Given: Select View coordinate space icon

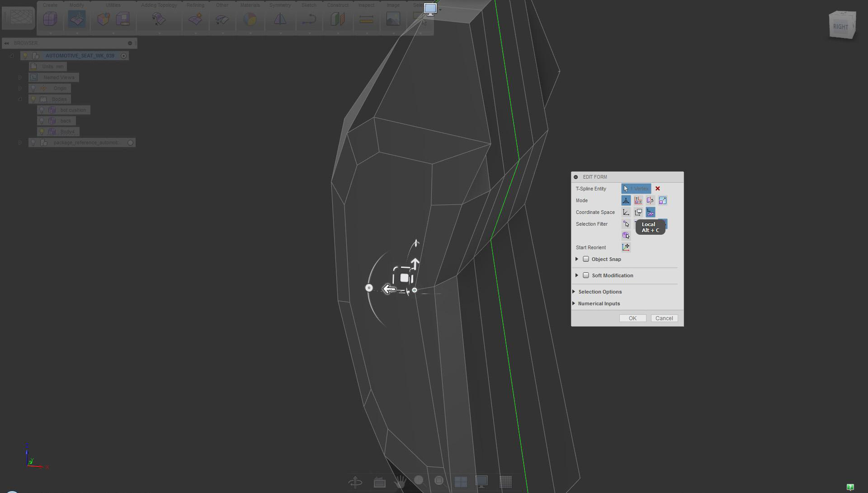Looking at the screenshot, I should click(x=638, y=212).
